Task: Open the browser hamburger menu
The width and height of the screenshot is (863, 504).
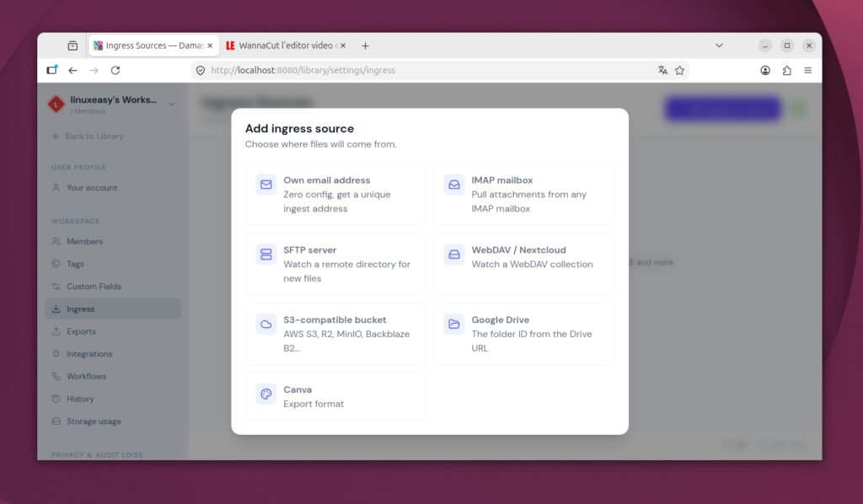Action: click(807, 71)
